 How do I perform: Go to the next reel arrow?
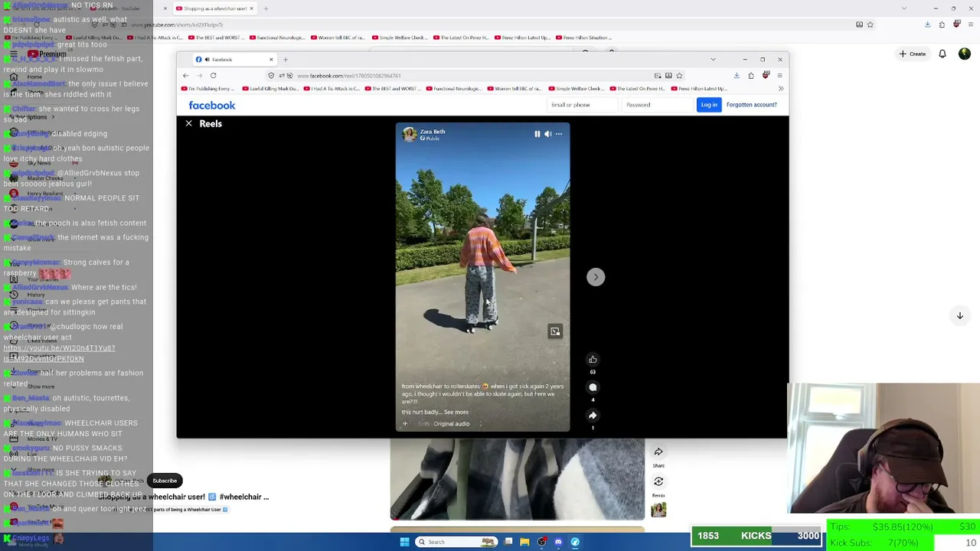(596, 277)
